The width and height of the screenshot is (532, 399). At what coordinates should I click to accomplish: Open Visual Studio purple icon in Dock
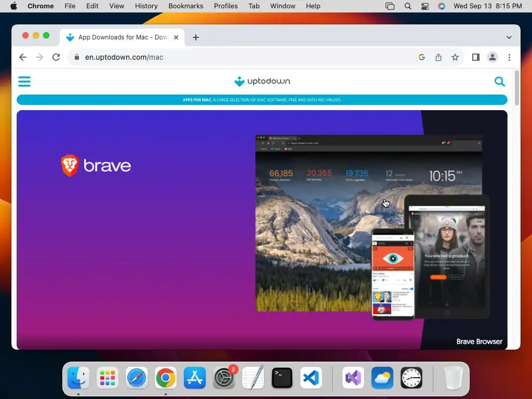pos(353,378)
